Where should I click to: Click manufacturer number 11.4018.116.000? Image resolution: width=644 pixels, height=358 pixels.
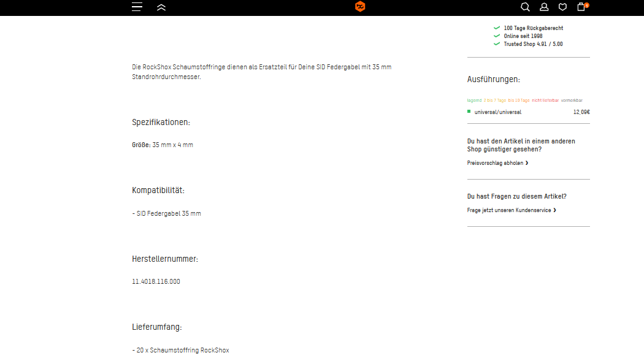pyautogui.click(x=156, y=281)
